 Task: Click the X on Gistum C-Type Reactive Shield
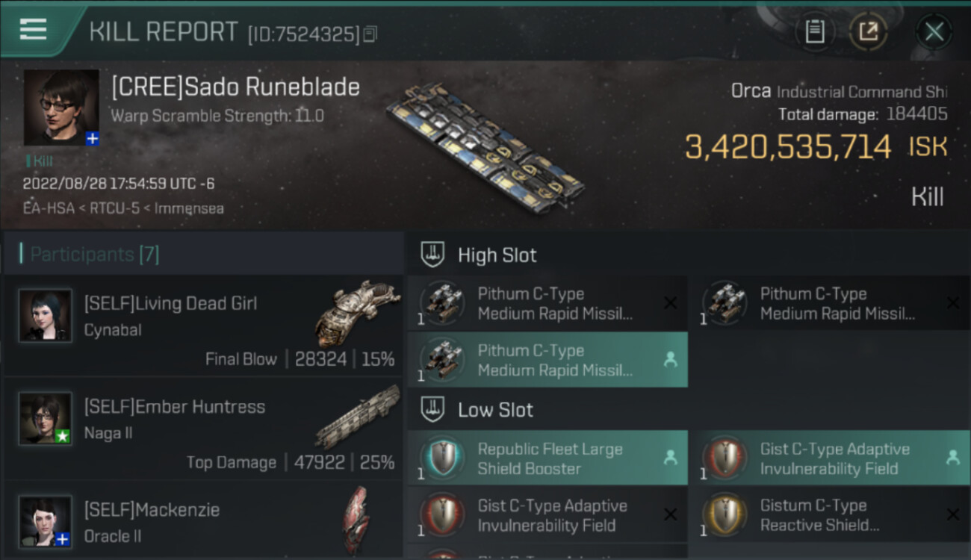tap(952, 514)
